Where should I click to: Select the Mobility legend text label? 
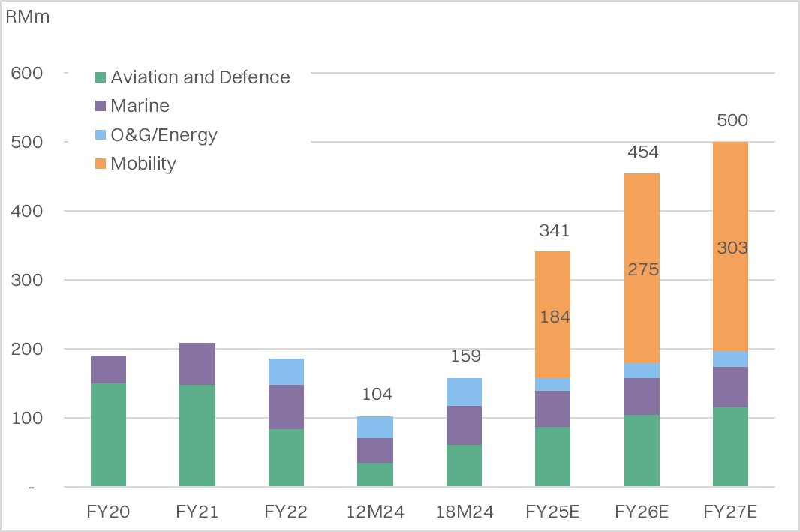[143, 164]
